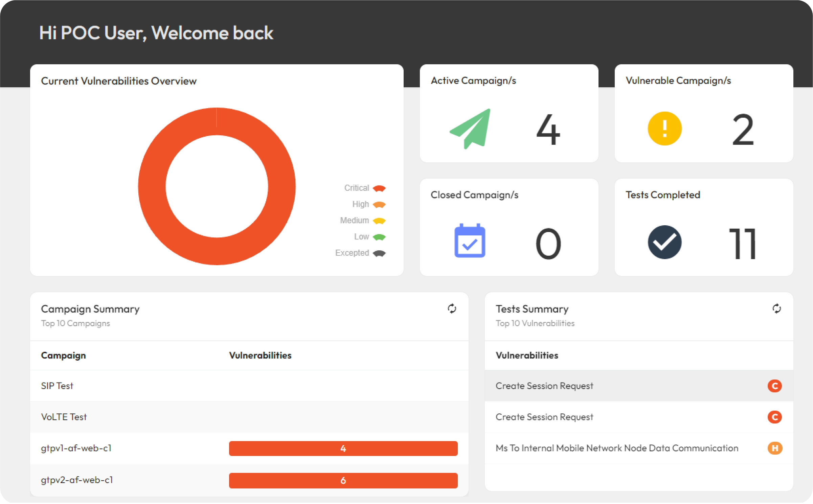Click the Campaign column header

click(x=63, y=355)
